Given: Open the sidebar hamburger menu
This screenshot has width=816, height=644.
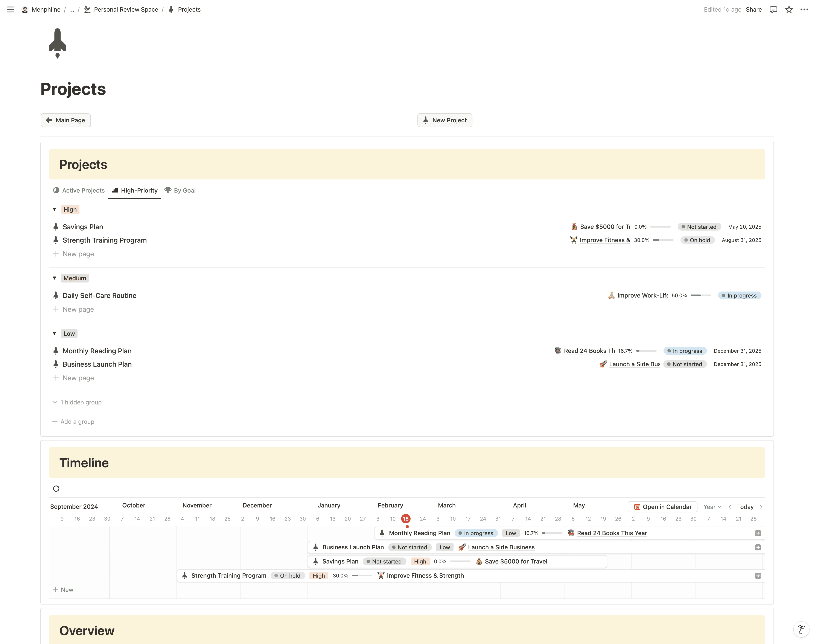Looking at the screenshot, I should click(x=10, y=9).
